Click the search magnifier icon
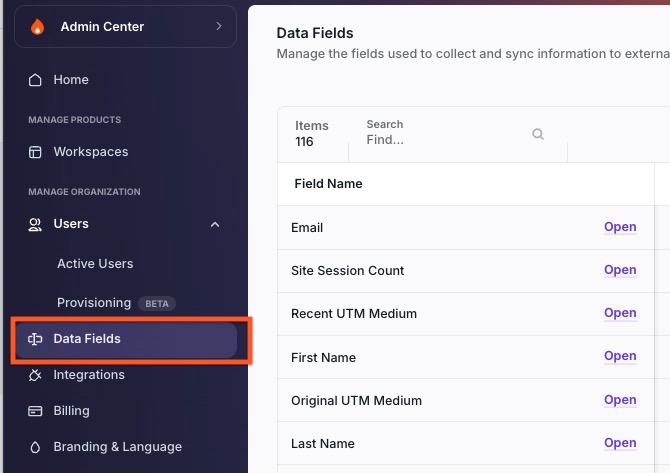Screen dimensions: 670x473 point(538,134)
